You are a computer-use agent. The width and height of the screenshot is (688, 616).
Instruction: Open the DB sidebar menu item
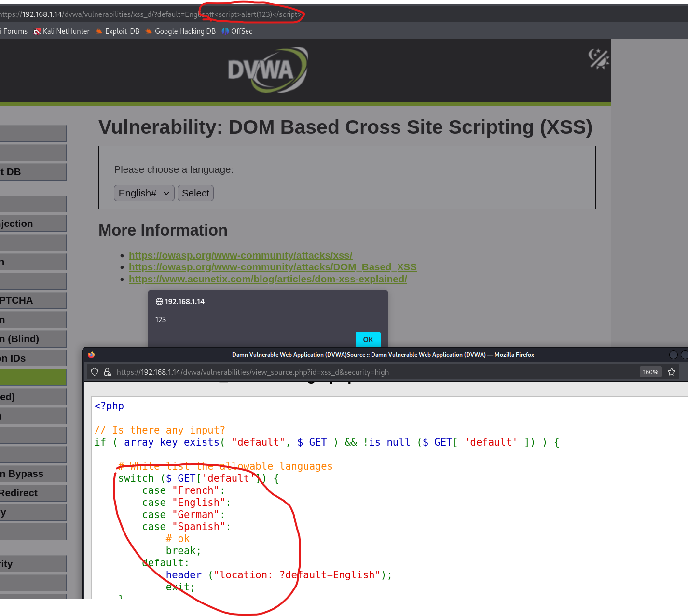(33, 172)
